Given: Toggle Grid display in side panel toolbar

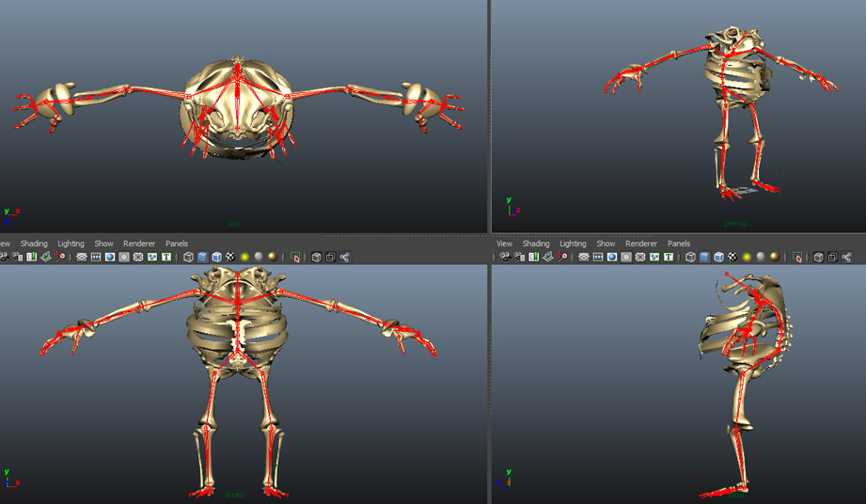Looking at the screenshot, I should [584, 257].
